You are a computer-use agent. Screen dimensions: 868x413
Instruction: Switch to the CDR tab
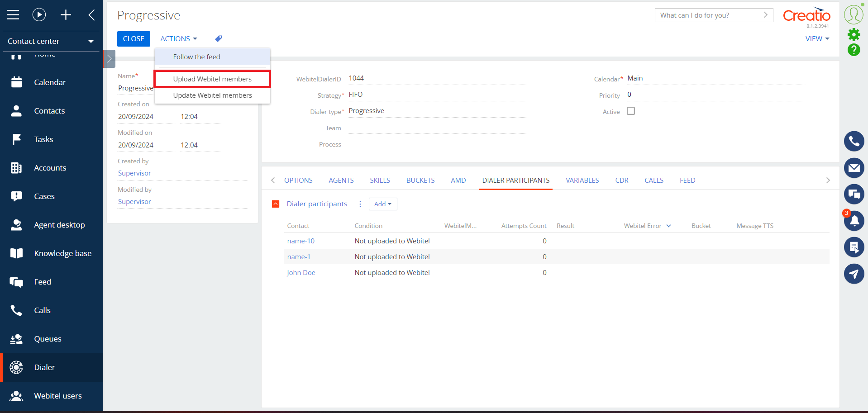(x=622, y=180)
